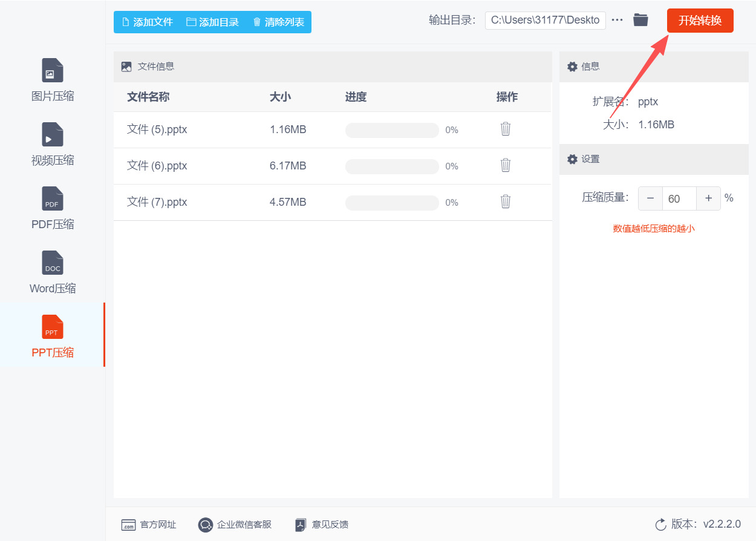Click the 操作 column header

[507, 97]
